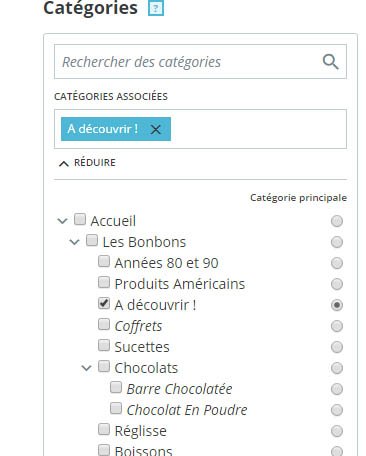Click the Catégories help icon

click(156, 8)
